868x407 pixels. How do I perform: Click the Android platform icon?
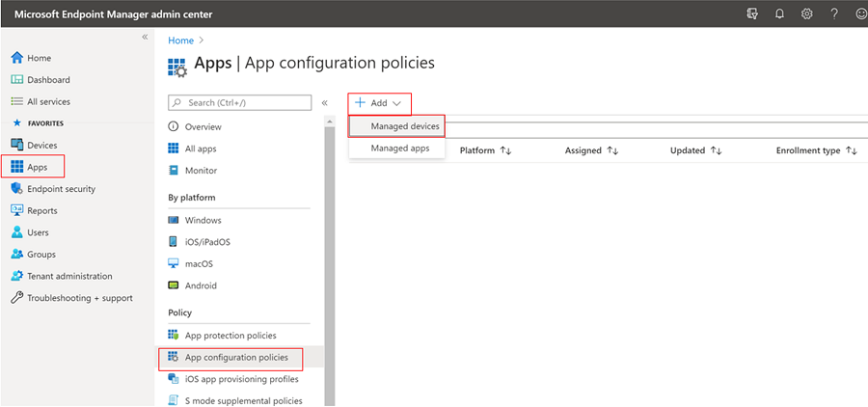(174, 285)
